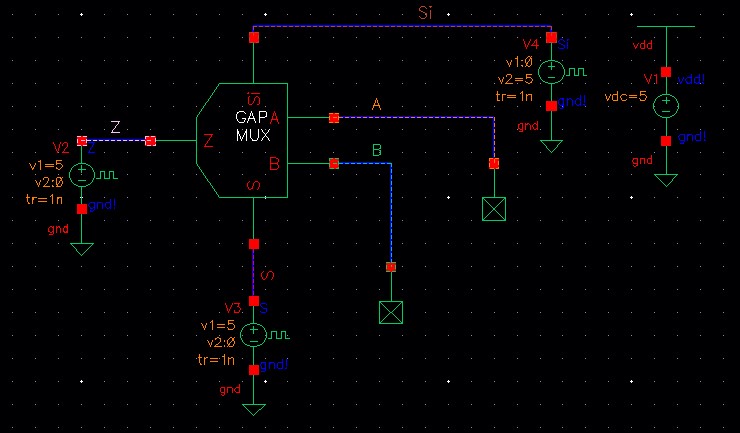Image resolution: width=740 pixels, height=433 pixels.
Task: Click the tr=1n text beside V2
Action: click(x=44, y=199)
